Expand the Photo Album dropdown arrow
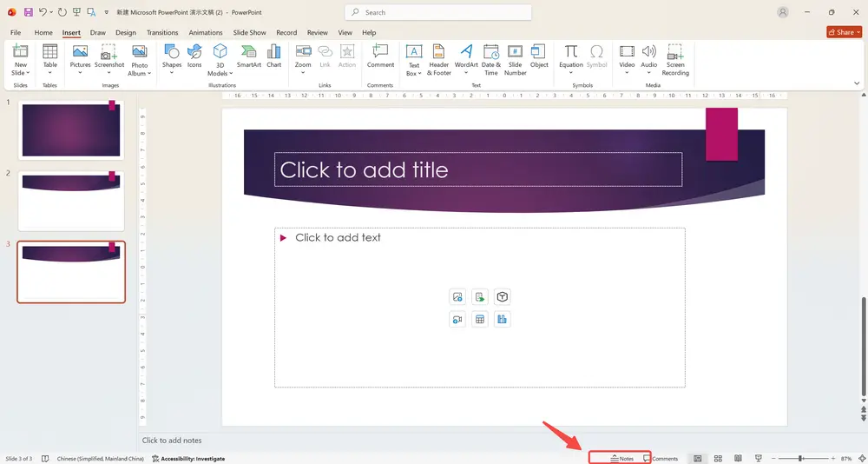868x464 pixels. [x=149, y=74]
